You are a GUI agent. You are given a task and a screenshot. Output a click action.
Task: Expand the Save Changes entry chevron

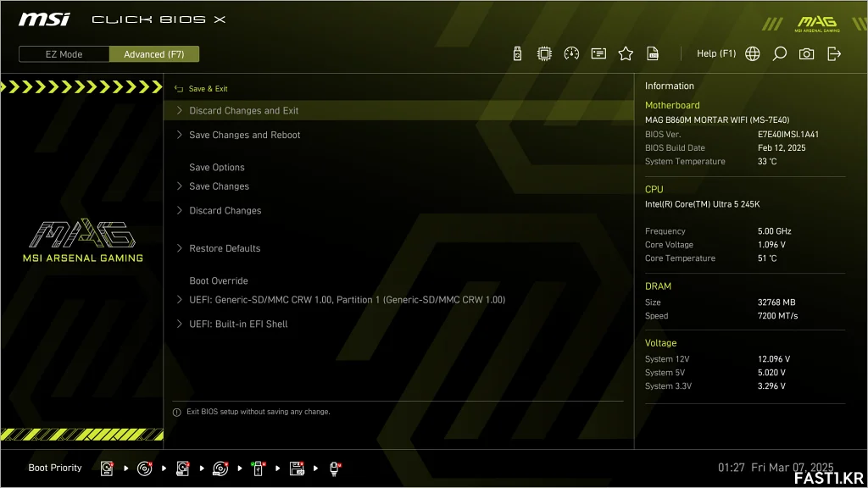pos(180,186)
